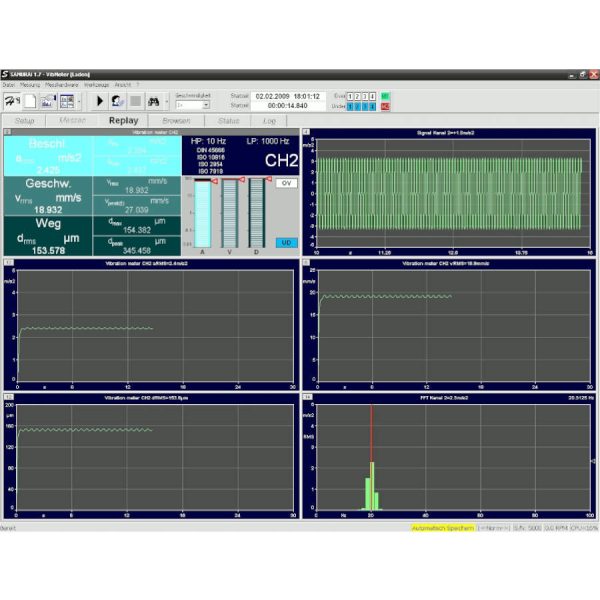The height and width of the screenshot is (600, 600).
Task: Switch to the Log tab
Action: [x=269, y=121]
